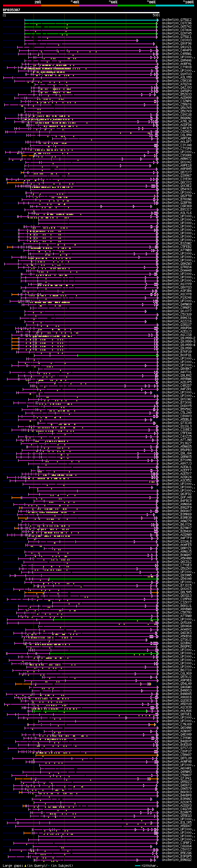The height and width of the screenshot is (868, 197).
Task: Open hit UniRef100_Q2HT45
Action: click(177, 34)
